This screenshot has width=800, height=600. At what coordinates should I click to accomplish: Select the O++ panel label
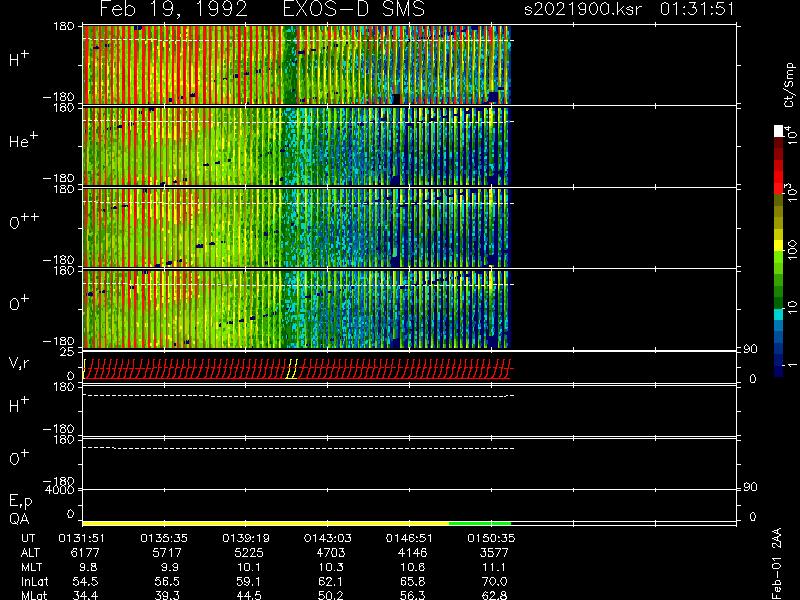tap(23, 221)
